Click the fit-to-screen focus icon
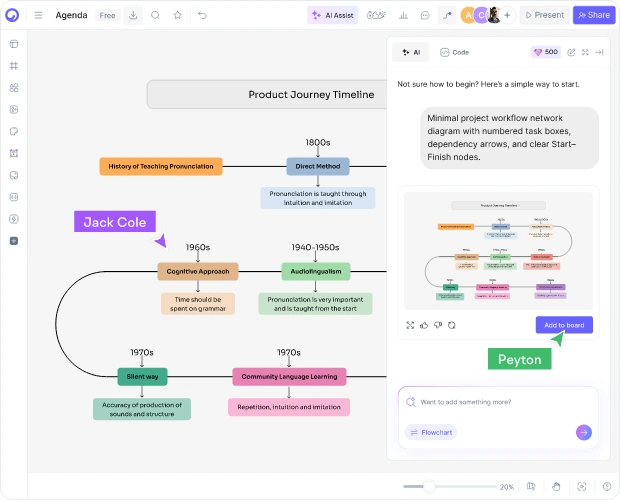Screen dimensions: 620x500 [x=582, y=487]
